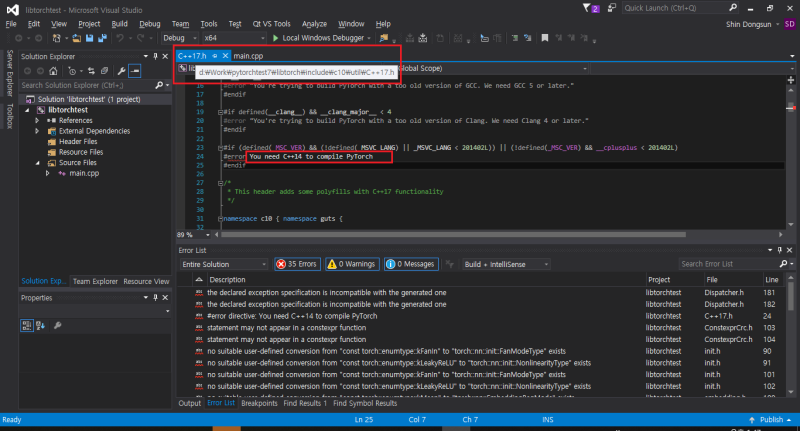Open the Toolbox side tab
The width and height of the screenshot is (800, 431).
click(9, 116)
